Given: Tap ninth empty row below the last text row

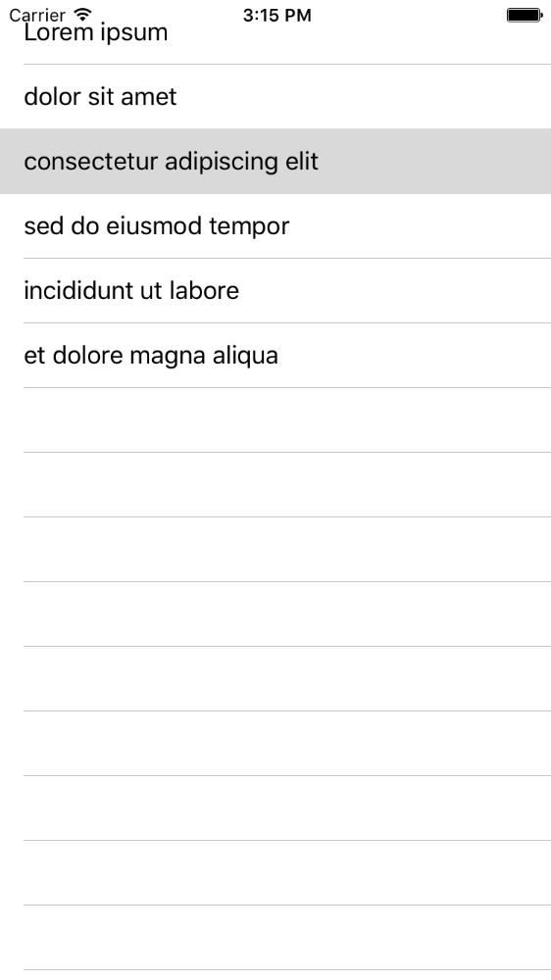Looking at the screenshot, I should pyautogui.click(x=275, y=938).
